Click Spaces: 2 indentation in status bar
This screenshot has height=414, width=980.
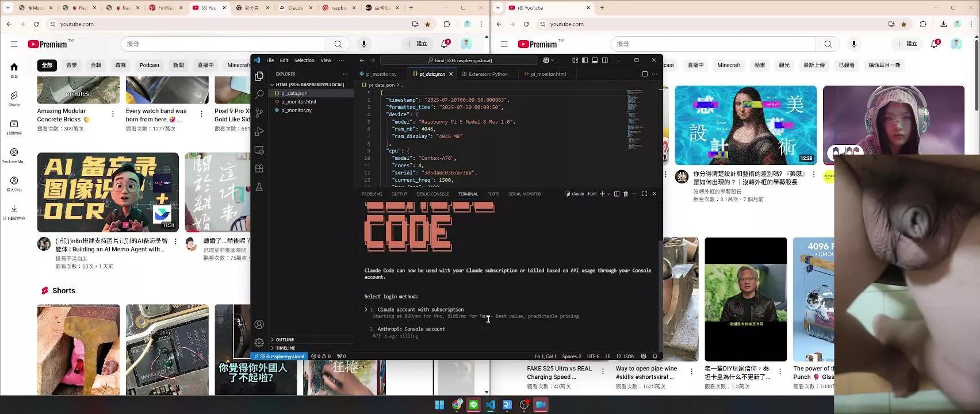click(571, 356)
